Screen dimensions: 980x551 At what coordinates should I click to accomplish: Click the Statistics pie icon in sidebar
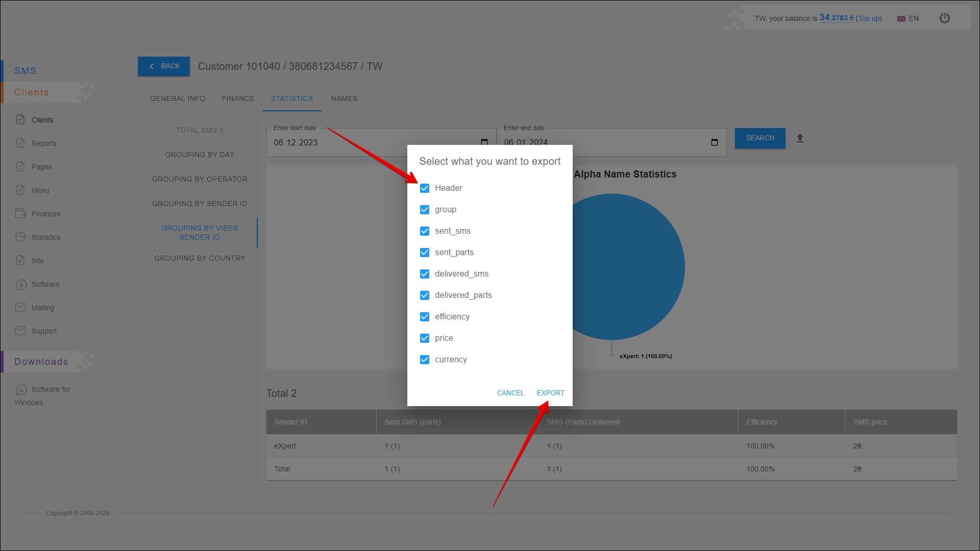click(x=20, y=237)
